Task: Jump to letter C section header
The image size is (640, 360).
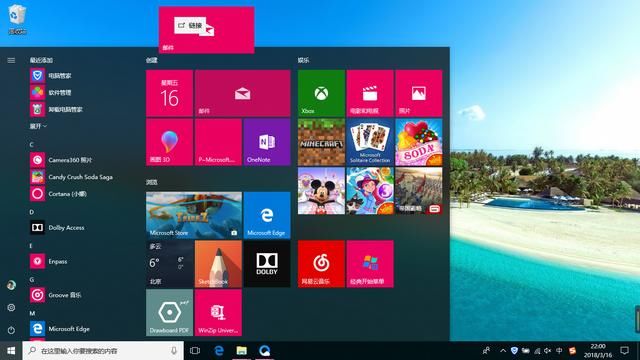Action: [31, 144]
